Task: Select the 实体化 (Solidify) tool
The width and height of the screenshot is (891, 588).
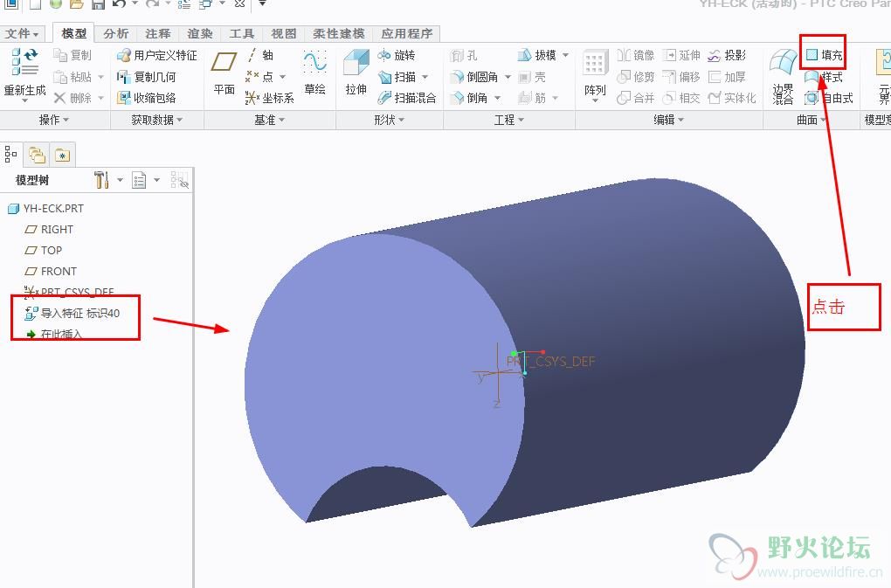Action: click(x=733, y=98)
